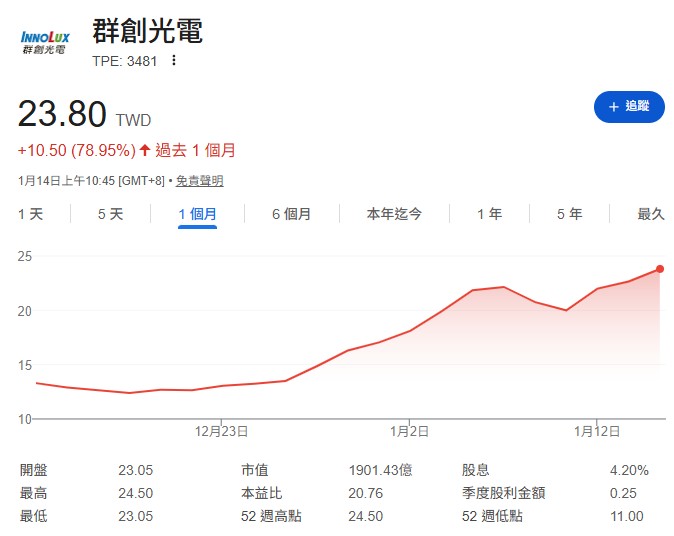674x536 pixels.
Task: Click the red up arrow beside the percentage change
Action: 145,151
